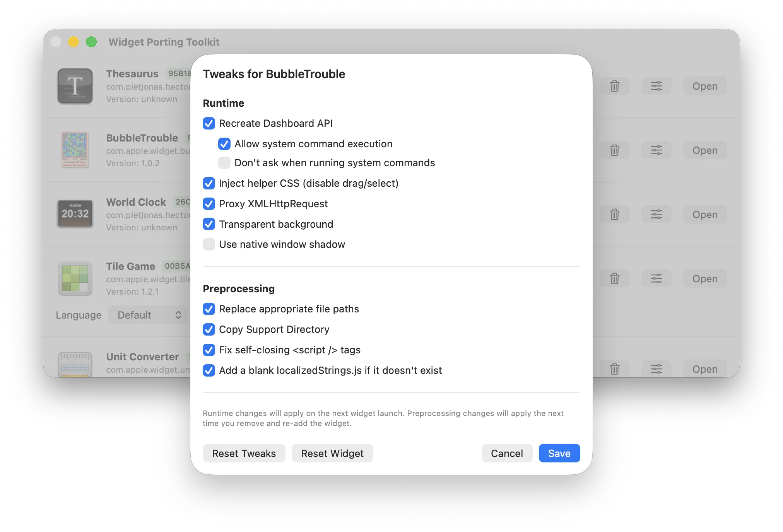Click the green zoom window button
783x532 pixels.
91,42
